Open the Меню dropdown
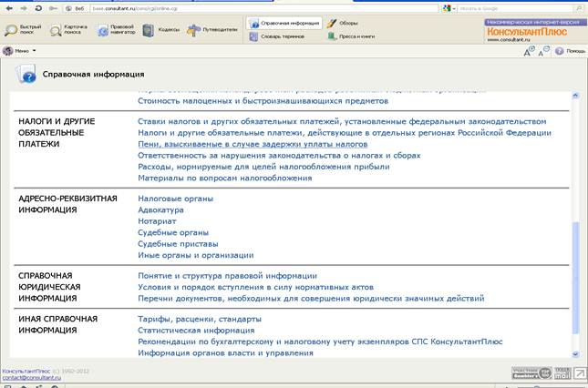Image resolution: width=588 pixels, height=388 pixels. click(19, 51)
